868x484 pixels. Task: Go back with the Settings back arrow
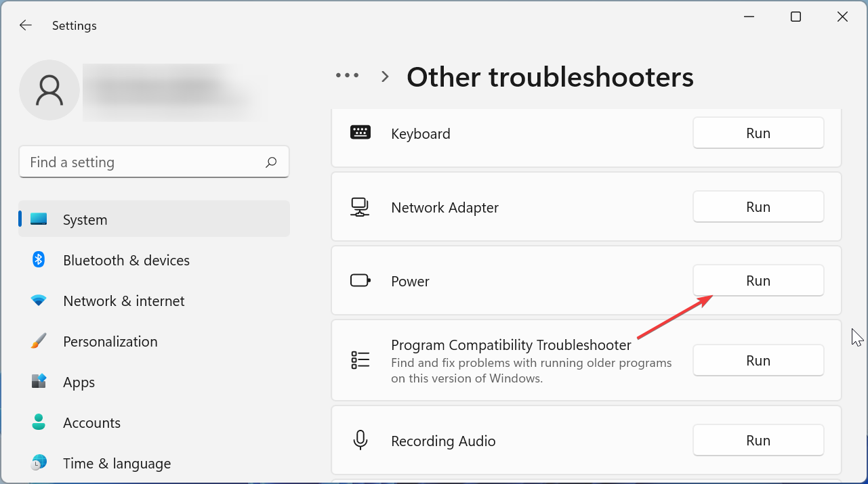pyautogui.click(x=25, y=25)
